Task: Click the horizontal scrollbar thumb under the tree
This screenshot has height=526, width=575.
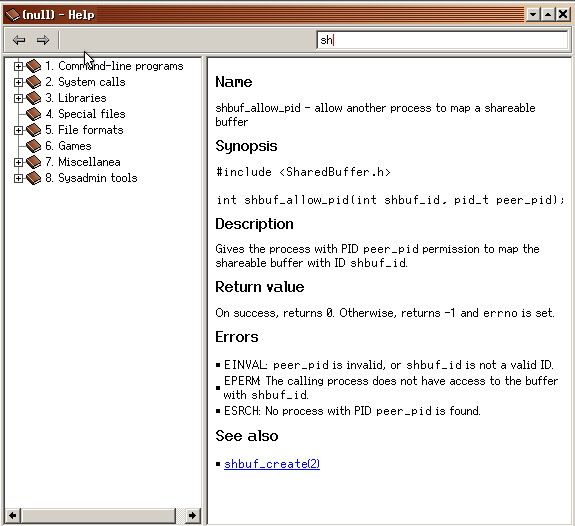Action: point(98,516)
